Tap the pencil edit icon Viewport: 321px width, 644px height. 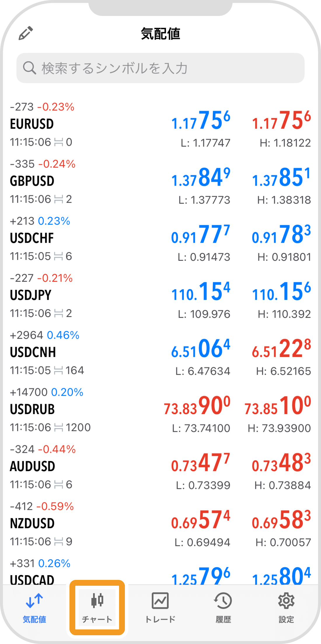(26, 34)
